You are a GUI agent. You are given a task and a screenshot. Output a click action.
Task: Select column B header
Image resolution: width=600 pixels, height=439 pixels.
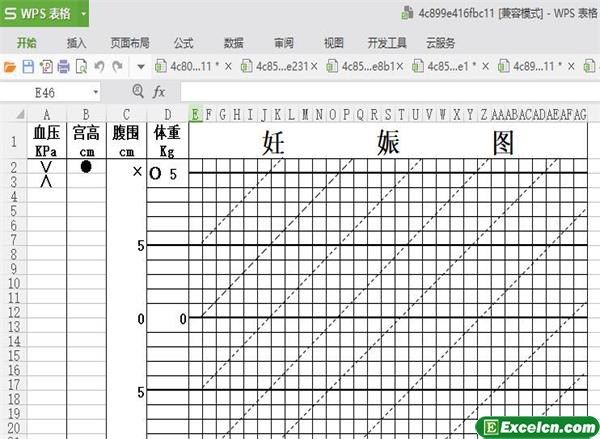[86, 114]
